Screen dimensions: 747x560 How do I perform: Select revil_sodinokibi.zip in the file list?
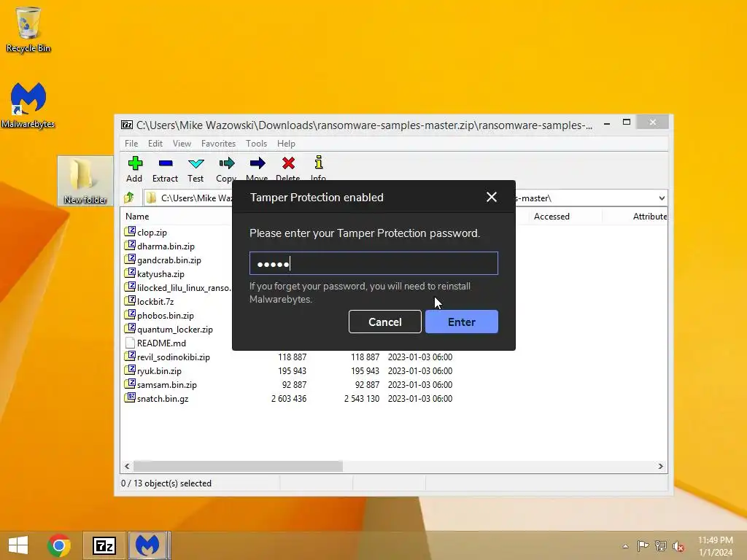[174, 357]
